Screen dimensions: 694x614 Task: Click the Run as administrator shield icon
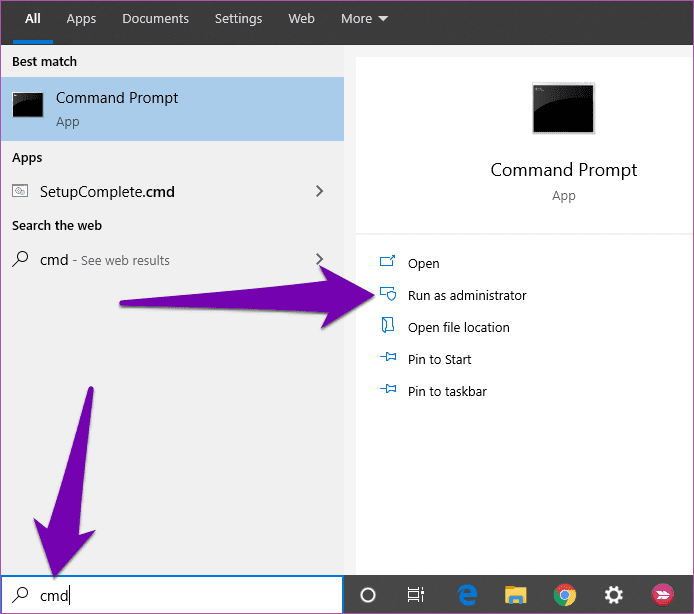click(388, 294)
